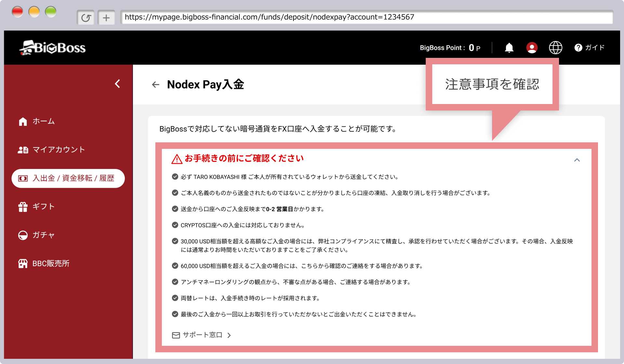Collapse the red sidebar with chevron
624x364 pixels.
click(x=117, y=84)
